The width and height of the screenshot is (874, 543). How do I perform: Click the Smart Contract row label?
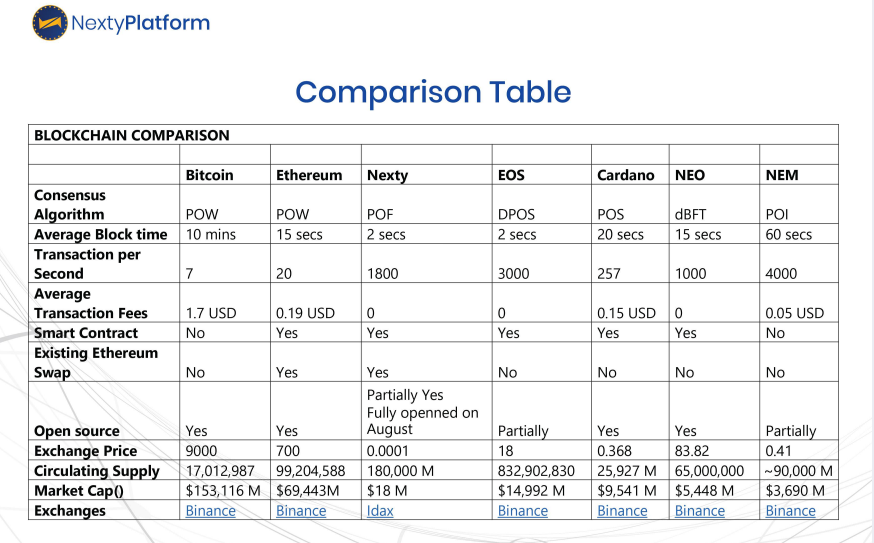click(x=86, y=333)
